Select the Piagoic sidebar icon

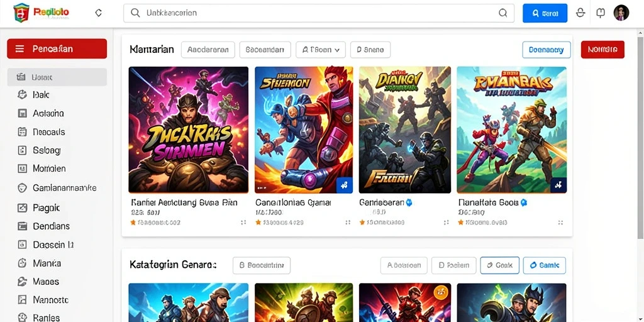22,208
